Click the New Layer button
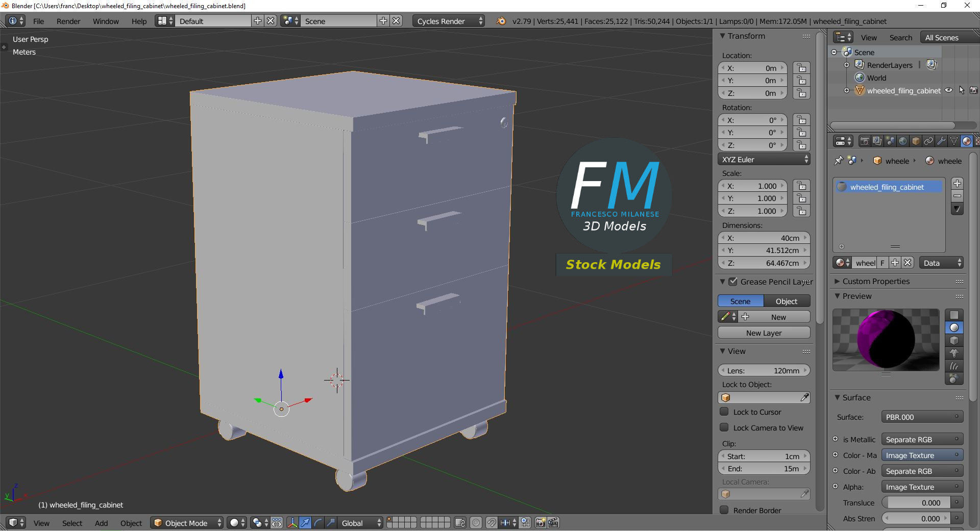980x531 pixels. coord(764,333)
